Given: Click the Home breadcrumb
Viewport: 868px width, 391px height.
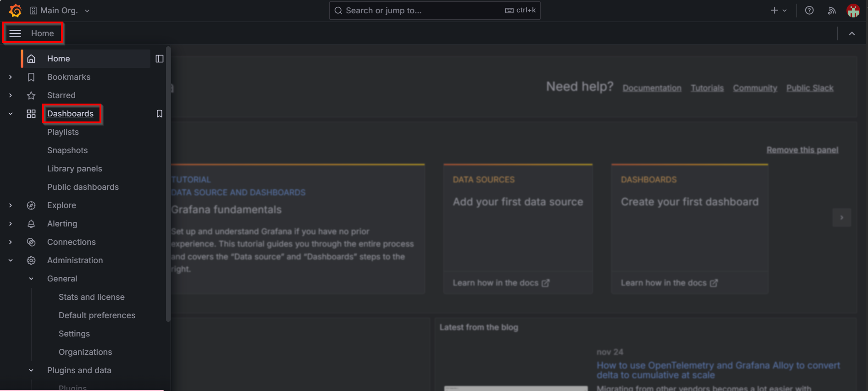Looking at the screenshot, I should tap(43, 33).
